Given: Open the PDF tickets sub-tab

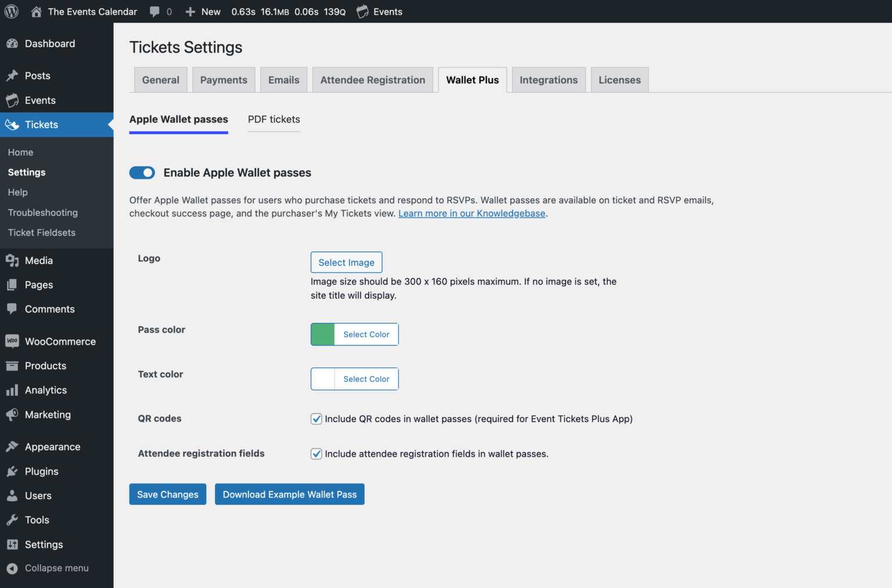Looking at the screenshot, I should 274,119.
